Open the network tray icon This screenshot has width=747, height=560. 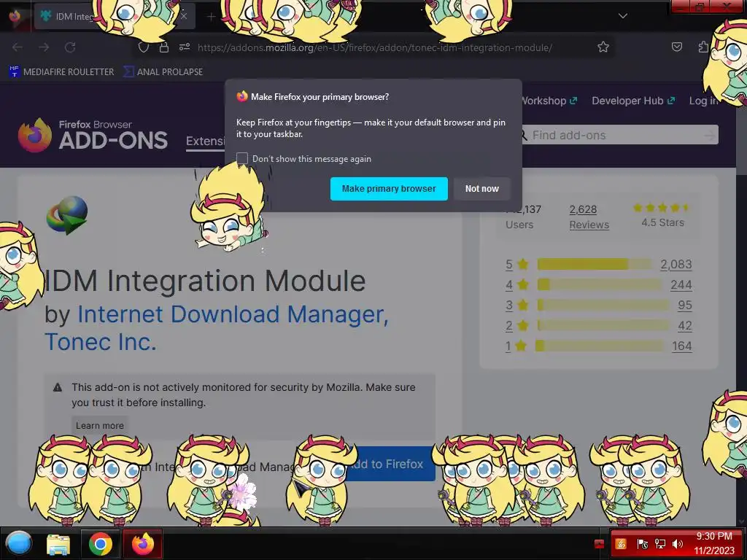(x=659, y=544)
